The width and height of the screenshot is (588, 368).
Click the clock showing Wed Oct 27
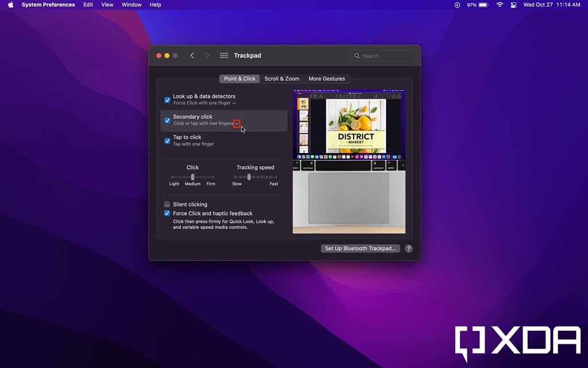coord(543,5)
